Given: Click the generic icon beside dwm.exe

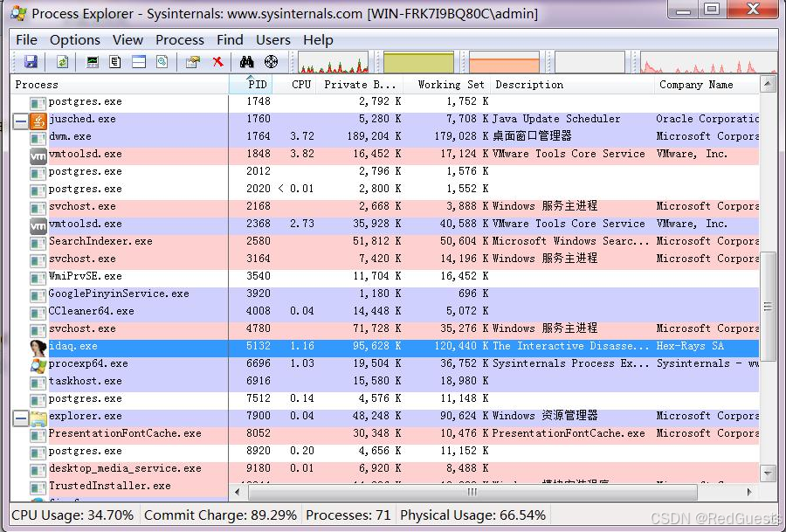Looking at the screenshot, I should point(38,138).
